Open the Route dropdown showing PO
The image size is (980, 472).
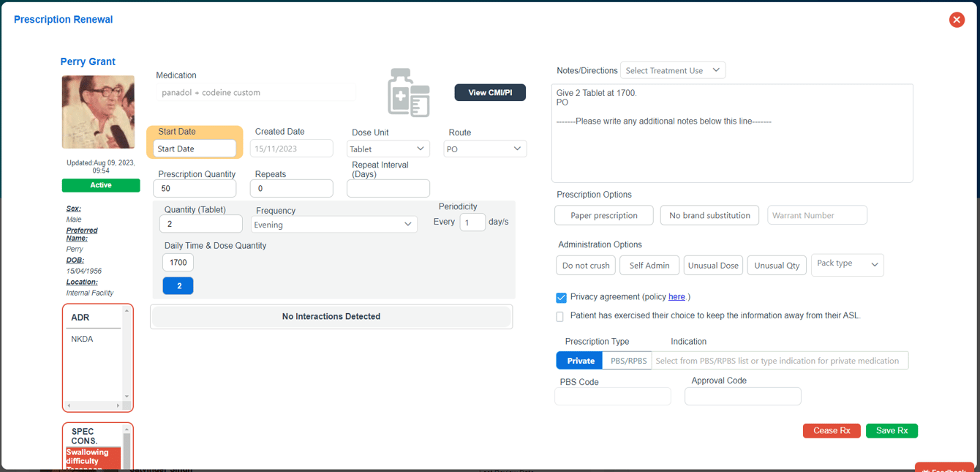(485, 149)
